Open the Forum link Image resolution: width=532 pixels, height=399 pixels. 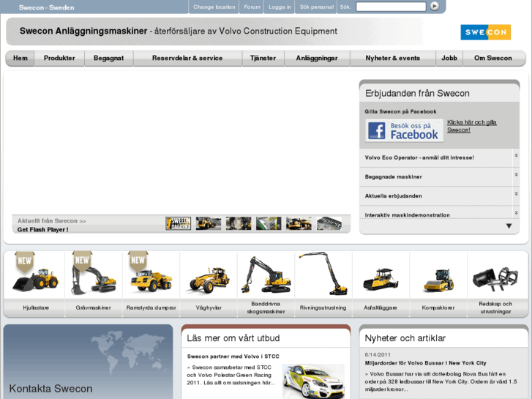point(252,7)
